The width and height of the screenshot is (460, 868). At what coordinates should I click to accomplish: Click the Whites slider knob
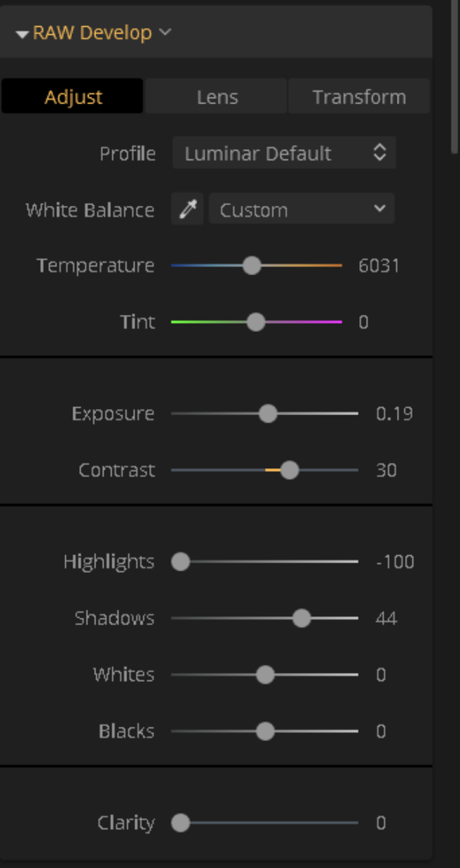click(x=265, y=675)
